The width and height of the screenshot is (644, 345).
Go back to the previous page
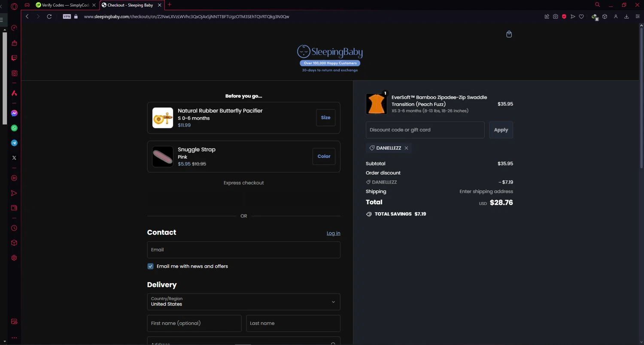click(x=27, y=17)
